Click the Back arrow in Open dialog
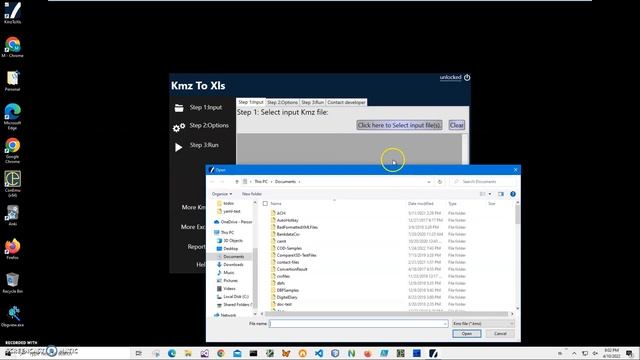Image resolution: width=640 pixels, height=360 pixels. click(x=212, y=182)
